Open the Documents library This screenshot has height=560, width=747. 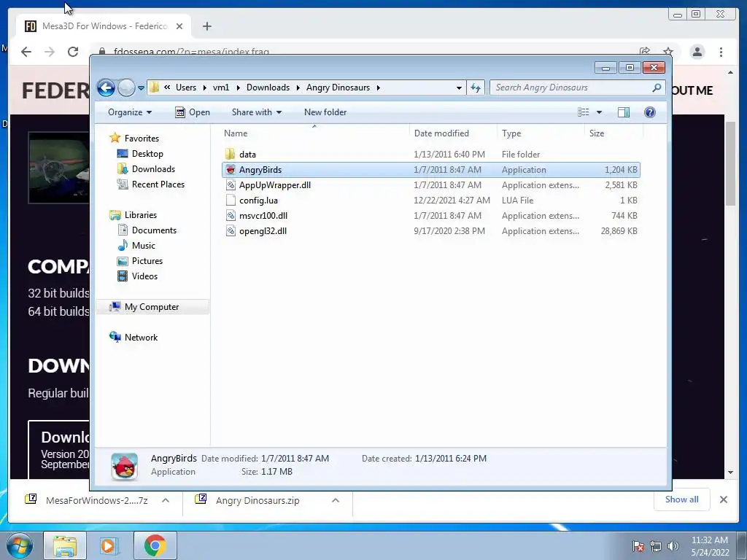tap(154, 230)
